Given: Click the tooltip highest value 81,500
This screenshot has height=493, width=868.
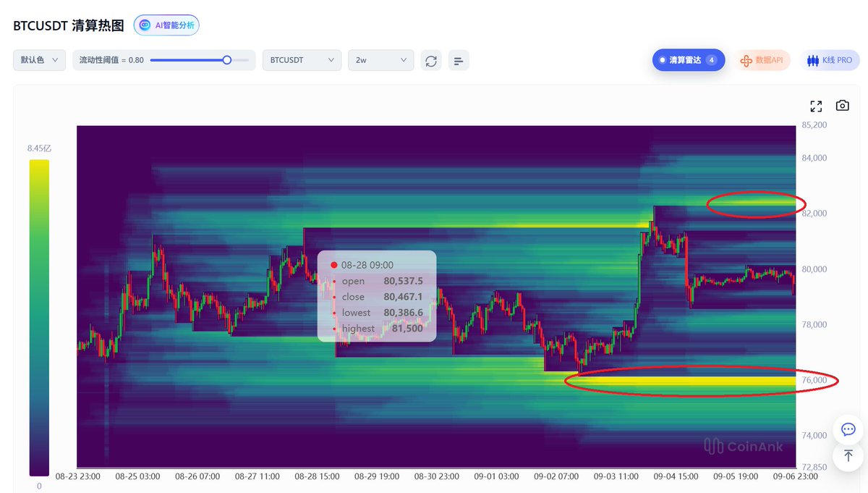Looking at the screenshot, I should tap(408, 329).
